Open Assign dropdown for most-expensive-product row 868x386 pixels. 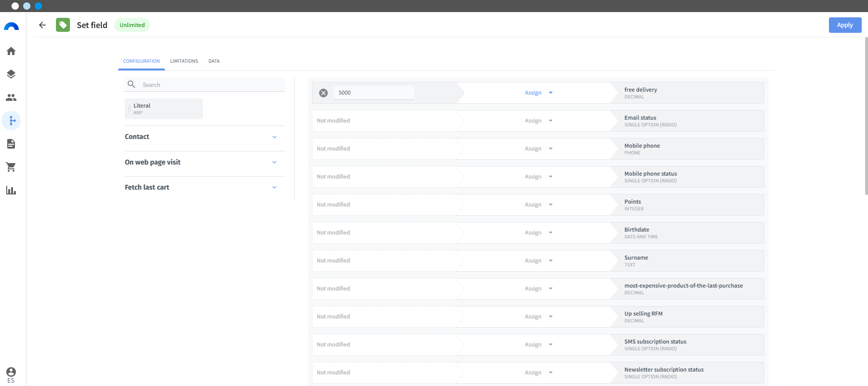539,289
